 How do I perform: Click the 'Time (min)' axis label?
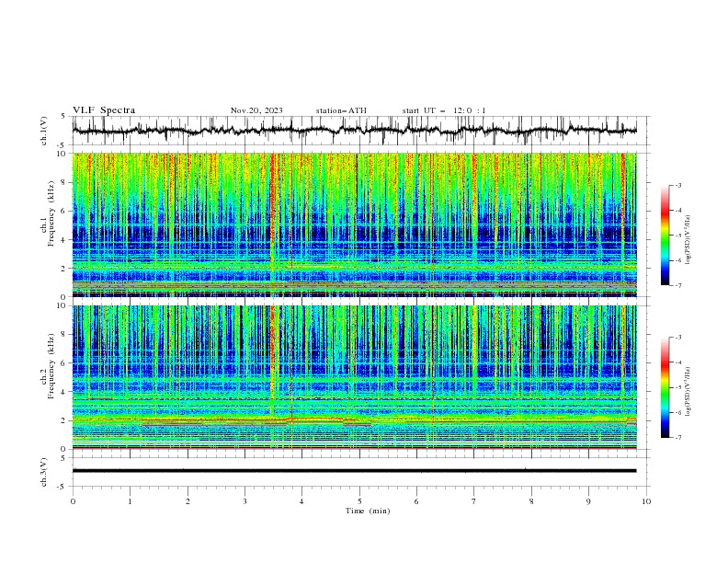(368, 511)
